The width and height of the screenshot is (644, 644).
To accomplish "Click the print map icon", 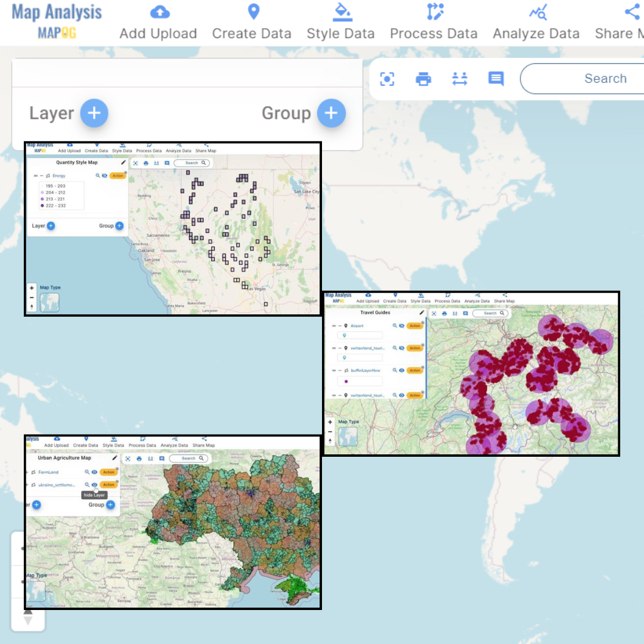I will [423, 78].
